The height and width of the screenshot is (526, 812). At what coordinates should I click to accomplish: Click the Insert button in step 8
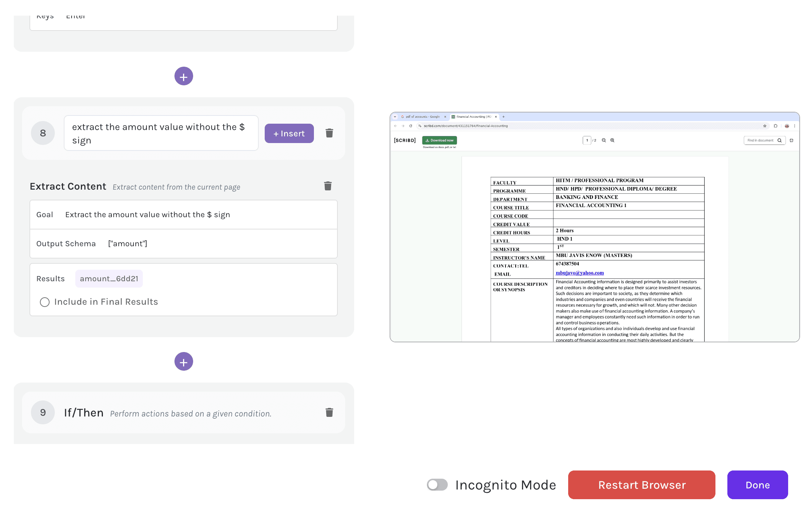(289, 133)
